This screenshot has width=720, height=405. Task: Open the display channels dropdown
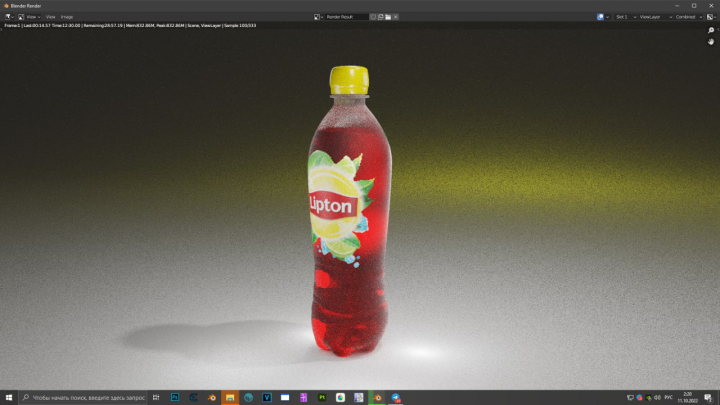click(711, 17)
